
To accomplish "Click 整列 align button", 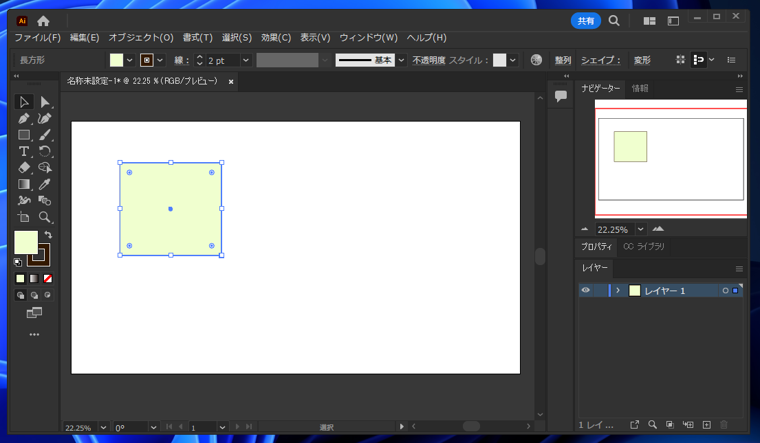I will [563, 60].
